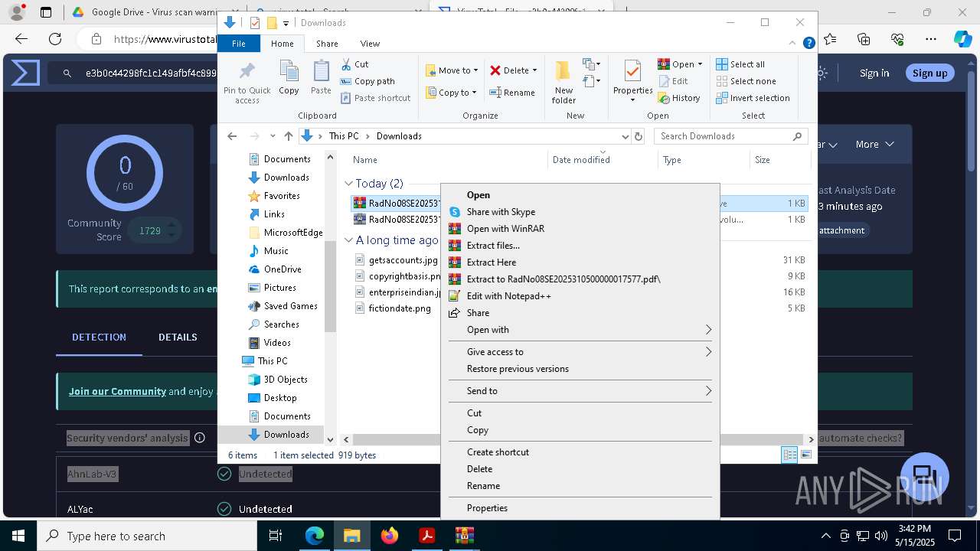Click VirusTotal Sign up button

click(x=929, y=73)
